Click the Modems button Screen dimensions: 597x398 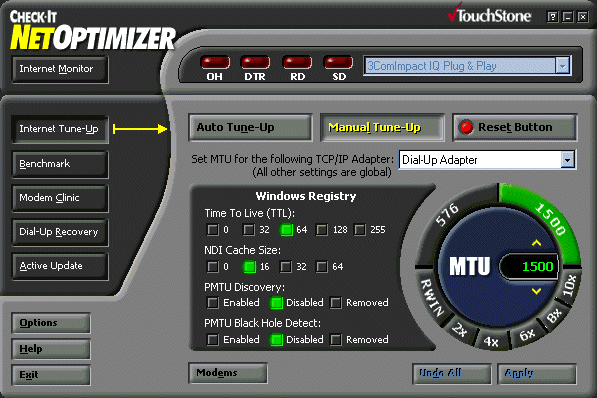(228, 373)
